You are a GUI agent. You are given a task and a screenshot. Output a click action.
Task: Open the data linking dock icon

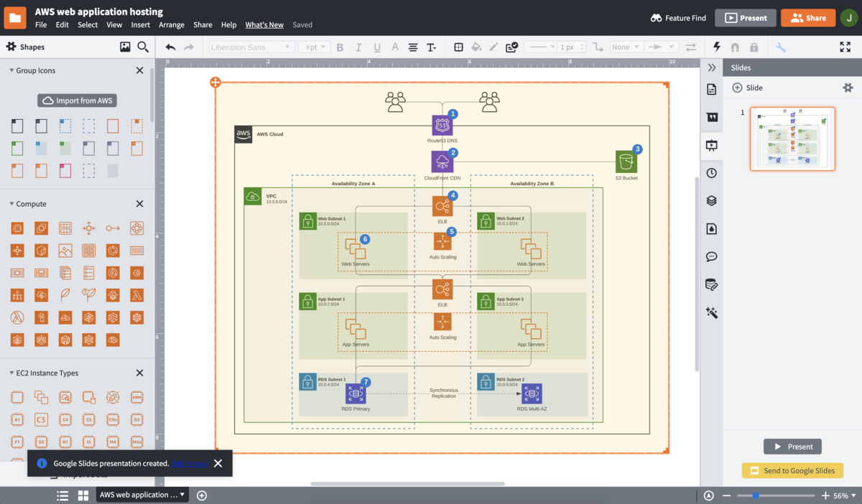[x=712, y=285]
